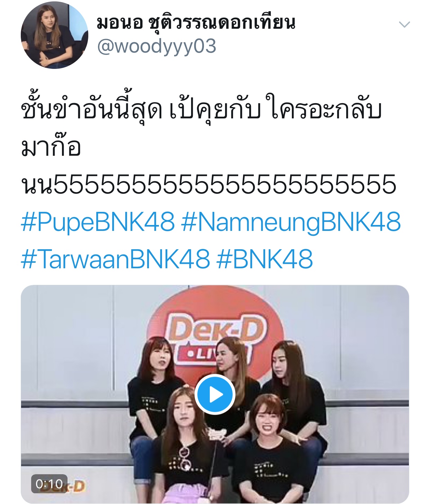Tap the มาก๊อ line of tweet text
This screenshot has height=504, width=430.
51,147
